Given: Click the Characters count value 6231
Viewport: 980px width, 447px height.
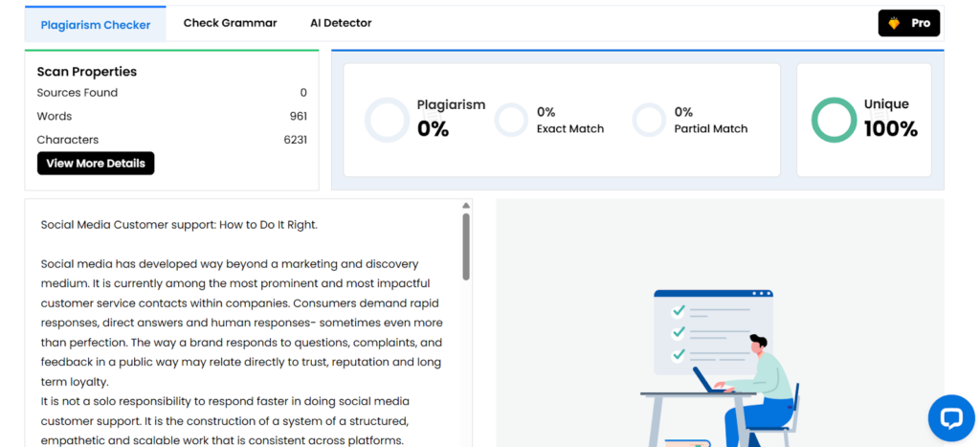Looking at the screenshot, I should click(295, 140).
